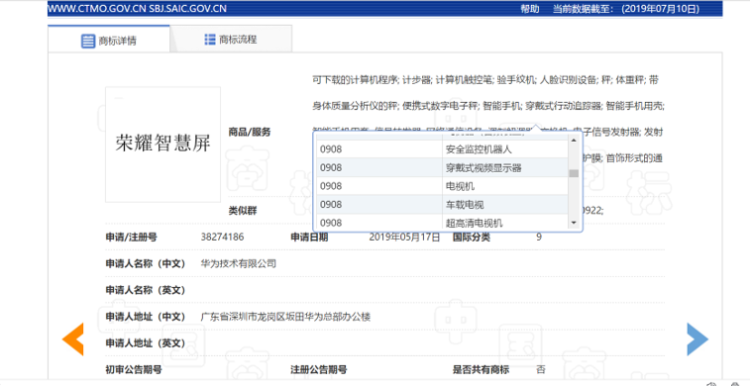Click the 国际分类 label

tap(471, 237)
